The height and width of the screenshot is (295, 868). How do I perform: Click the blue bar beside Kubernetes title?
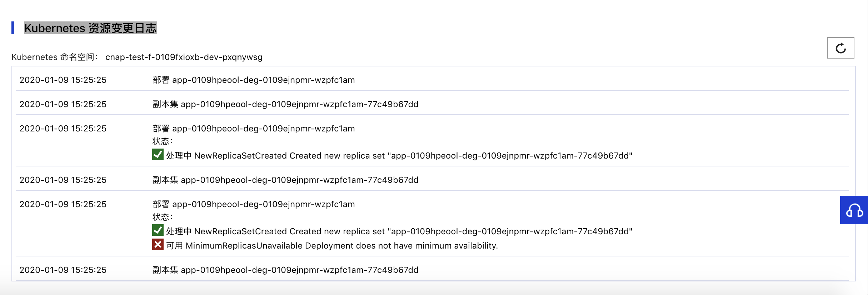(x=13, y=28)
